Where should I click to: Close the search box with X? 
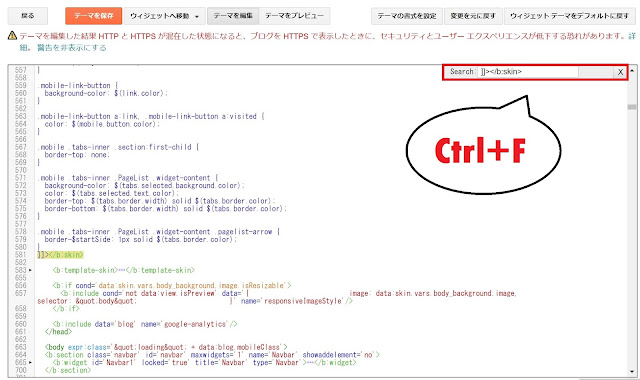[620, 72]
